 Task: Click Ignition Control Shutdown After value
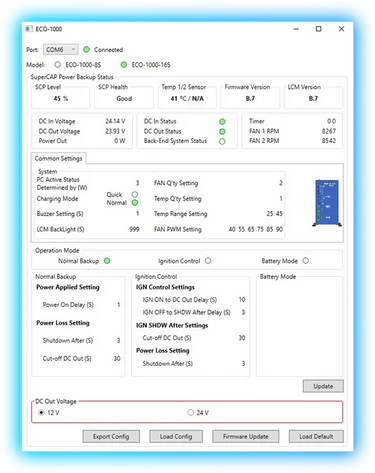point(243,364)
